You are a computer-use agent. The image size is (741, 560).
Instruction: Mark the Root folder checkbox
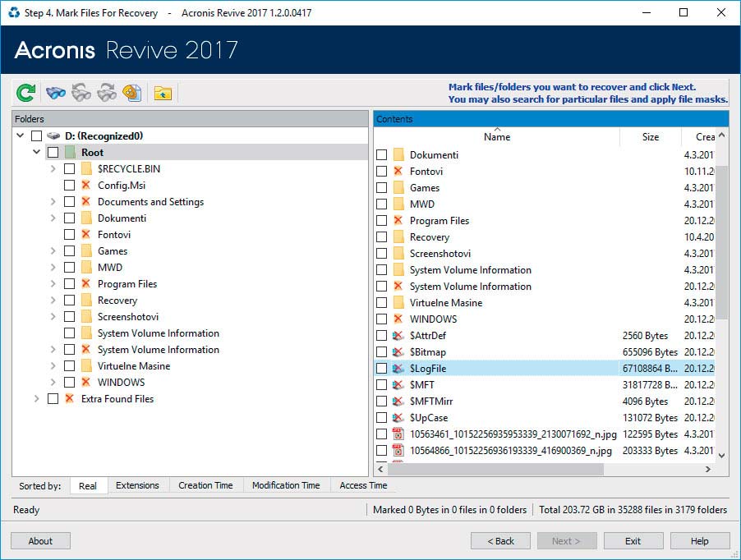tap(53, 153)
